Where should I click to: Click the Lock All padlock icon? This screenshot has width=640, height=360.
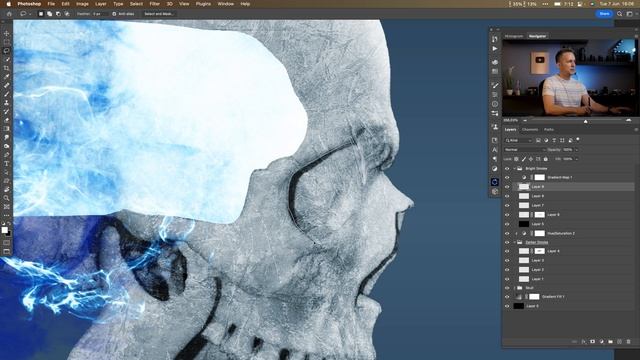point(546,159)
